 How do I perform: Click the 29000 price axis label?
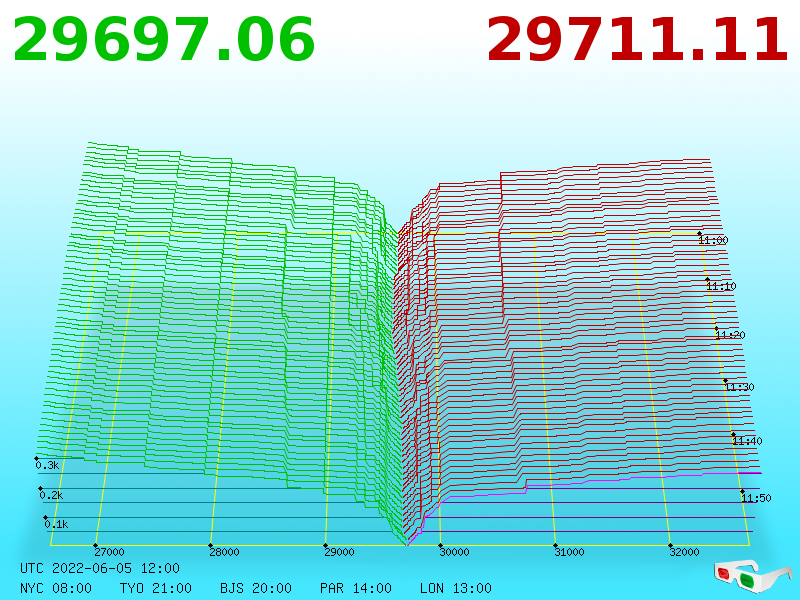click(340, 552)
